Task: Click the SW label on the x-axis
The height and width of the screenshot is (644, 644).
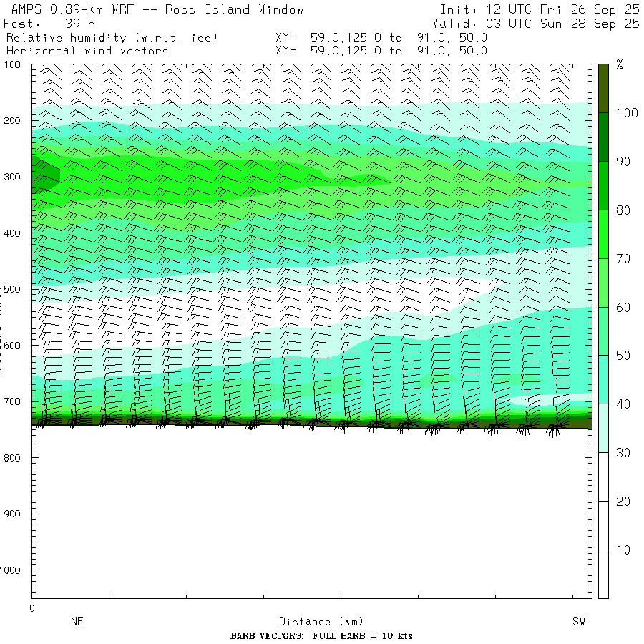Action: click(578, 622)
